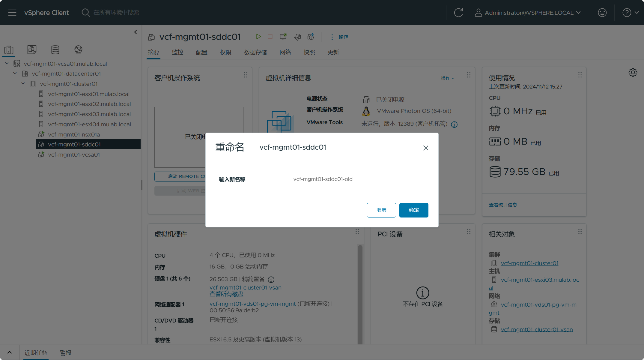The width and height of the screenshot is (644, 360).
Task: Close the 重命名 dialog
Action: click(426, 148)
